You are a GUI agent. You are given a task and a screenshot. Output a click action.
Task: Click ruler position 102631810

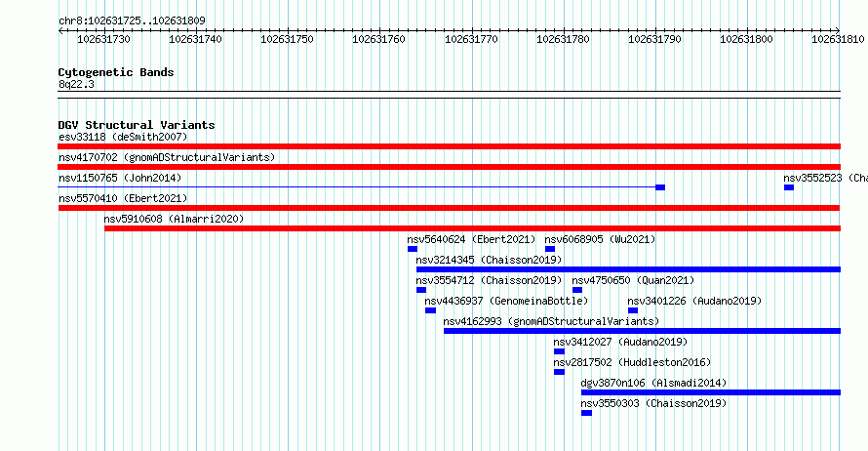[838, 39]
